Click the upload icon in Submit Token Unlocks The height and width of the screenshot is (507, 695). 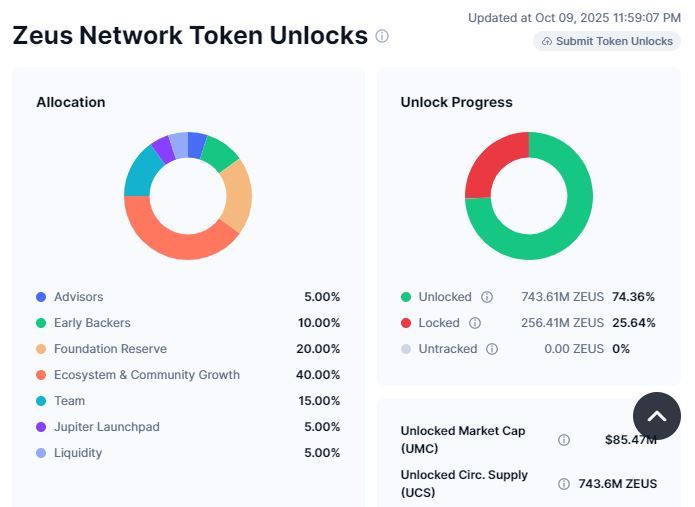[x=547, y=41]
